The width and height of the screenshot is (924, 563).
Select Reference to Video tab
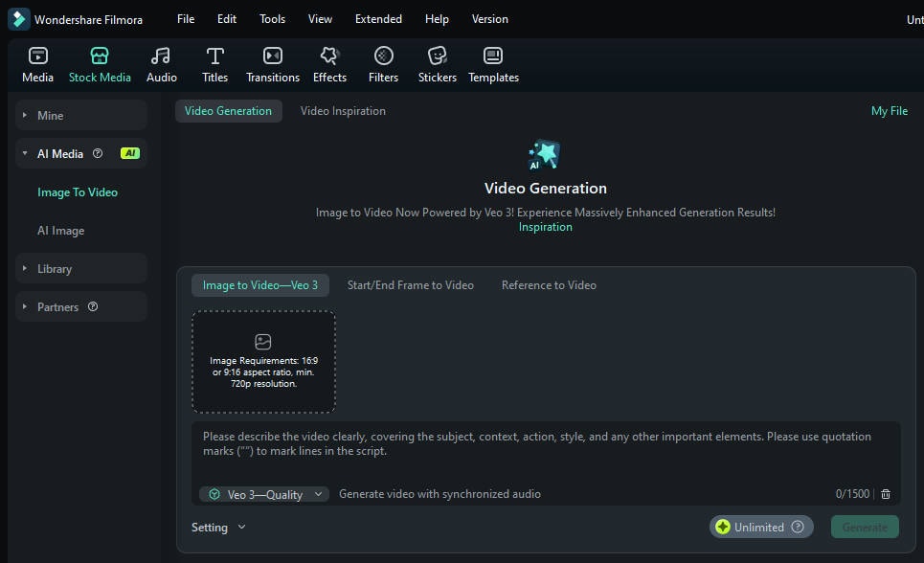(549, 284)
